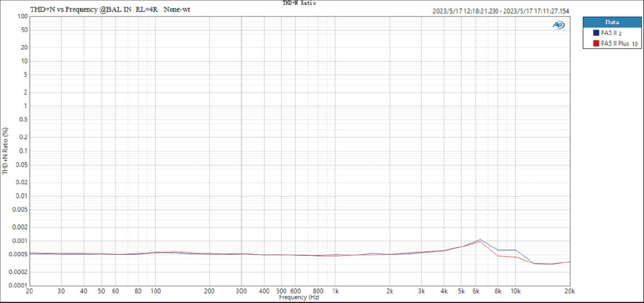This screenshot has width=644, height=303.
Task: Click the 1k tick on the frequency axis
Action: [335, 291]
